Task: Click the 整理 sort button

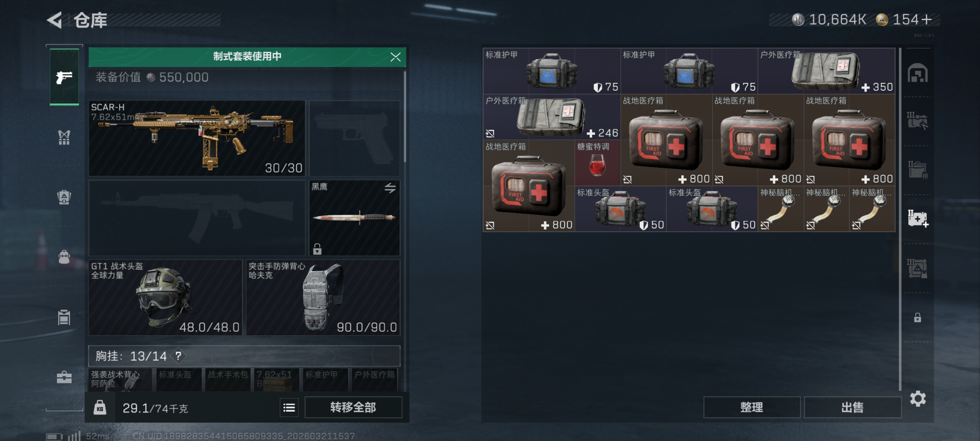Action: coord(751,407)
